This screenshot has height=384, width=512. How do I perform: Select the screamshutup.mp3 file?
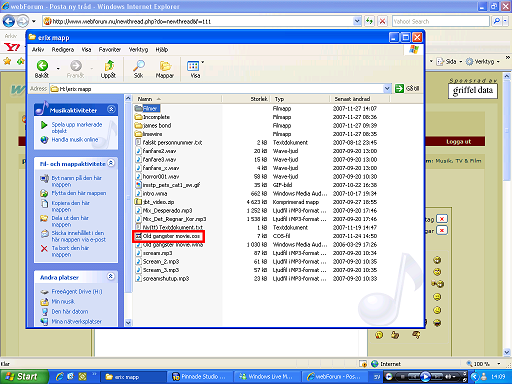pyautogui.click(x=162, y=279)
